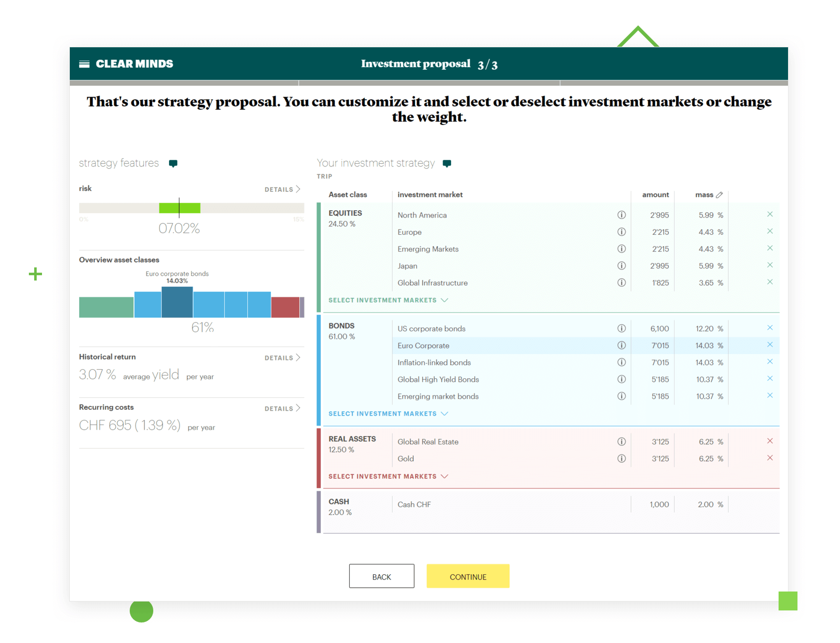Open the info tooltip for Gold
840x643 pixels.
[x=622, y=458]
